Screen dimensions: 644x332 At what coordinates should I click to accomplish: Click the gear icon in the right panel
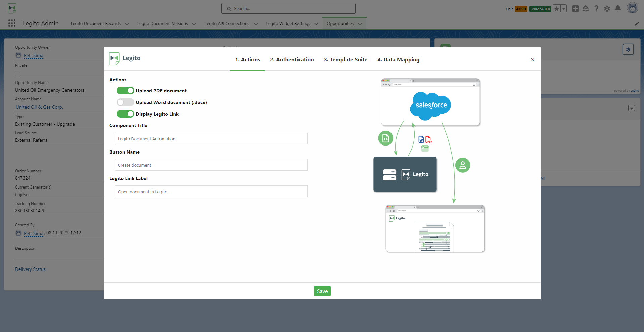(628, 49)
